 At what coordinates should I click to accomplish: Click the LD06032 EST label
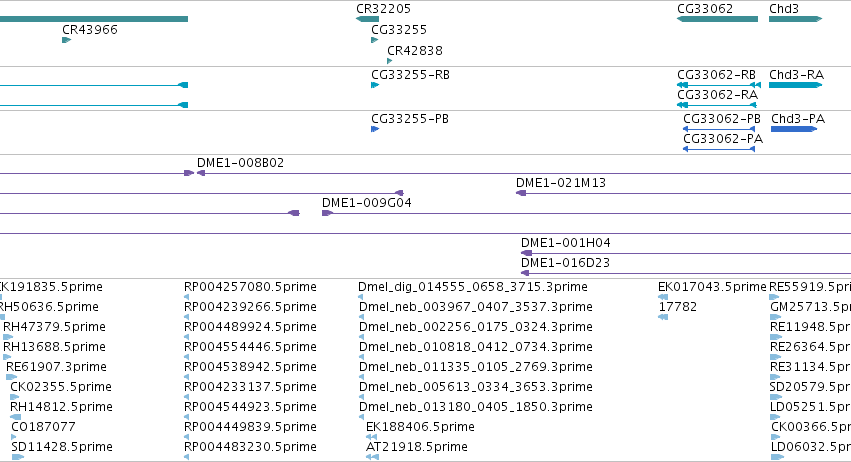811,447
